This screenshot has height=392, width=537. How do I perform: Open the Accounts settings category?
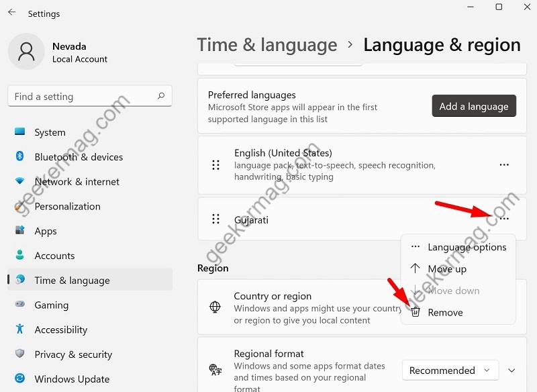click(x=90, y=255)
